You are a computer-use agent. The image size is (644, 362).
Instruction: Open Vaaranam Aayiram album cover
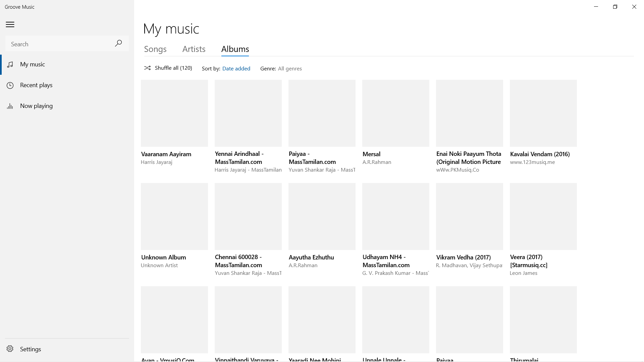point(174,113)
